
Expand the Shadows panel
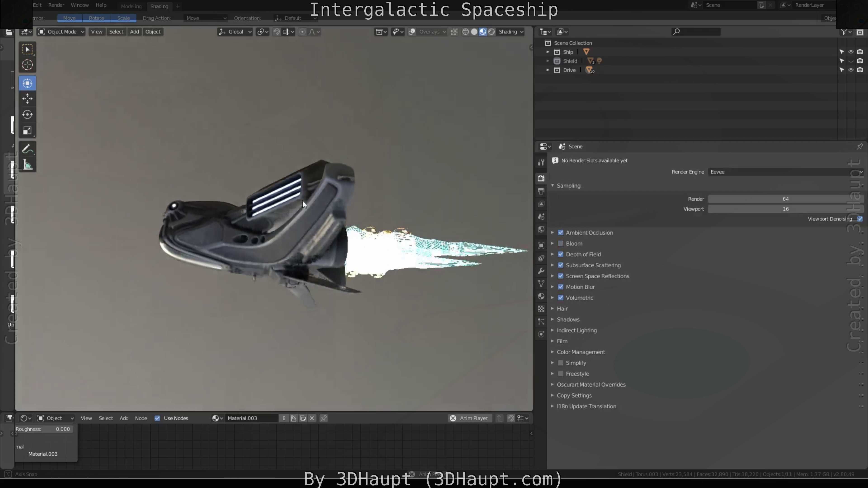click(568, 319)
